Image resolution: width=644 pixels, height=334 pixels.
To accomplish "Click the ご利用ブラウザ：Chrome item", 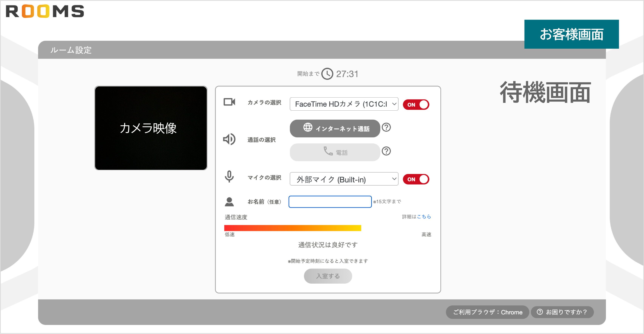I will [x=487, y=312].
